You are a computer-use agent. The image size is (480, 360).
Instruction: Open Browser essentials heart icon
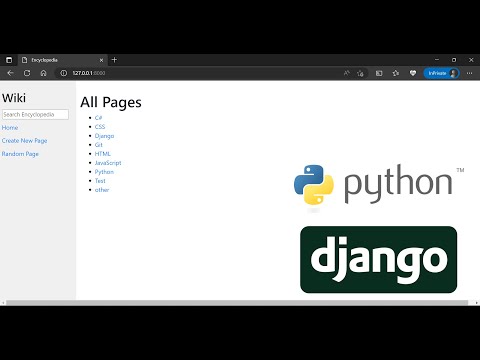click(x=413, y=73)
